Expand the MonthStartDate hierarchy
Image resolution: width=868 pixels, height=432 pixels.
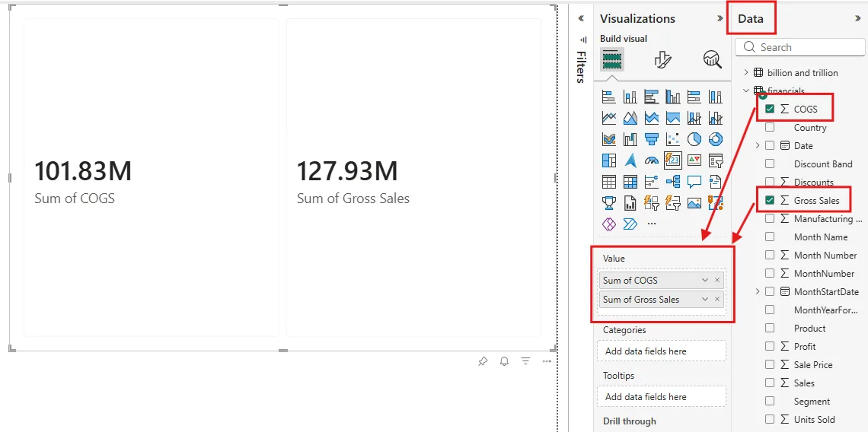(758, 291)
